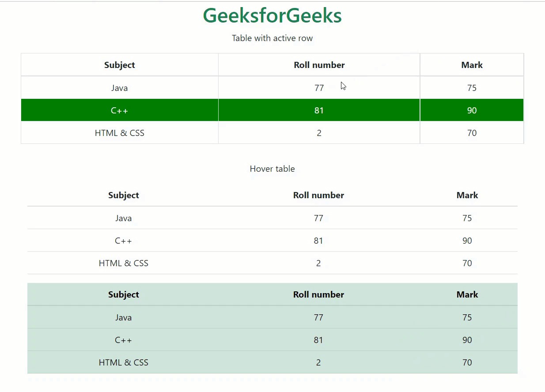Click the 'Table with active row' caption
This screenshot has width=545, height=392.
pos(272,38)
